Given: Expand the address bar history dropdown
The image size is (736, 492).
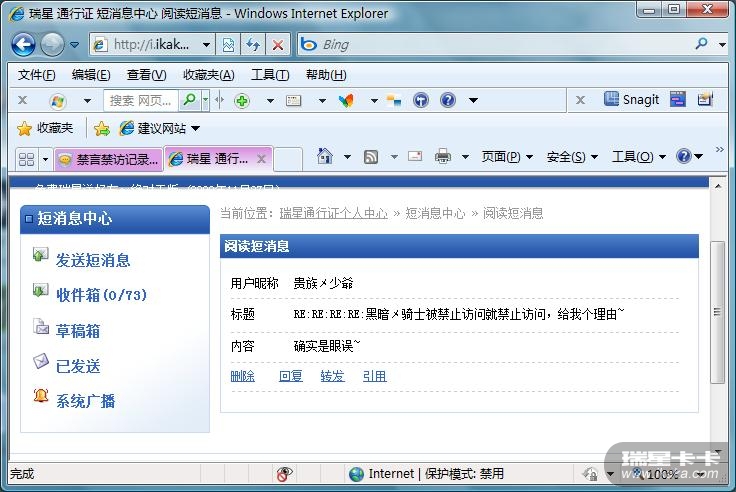Looking at the screenshot, I should [x=207, y=45].
